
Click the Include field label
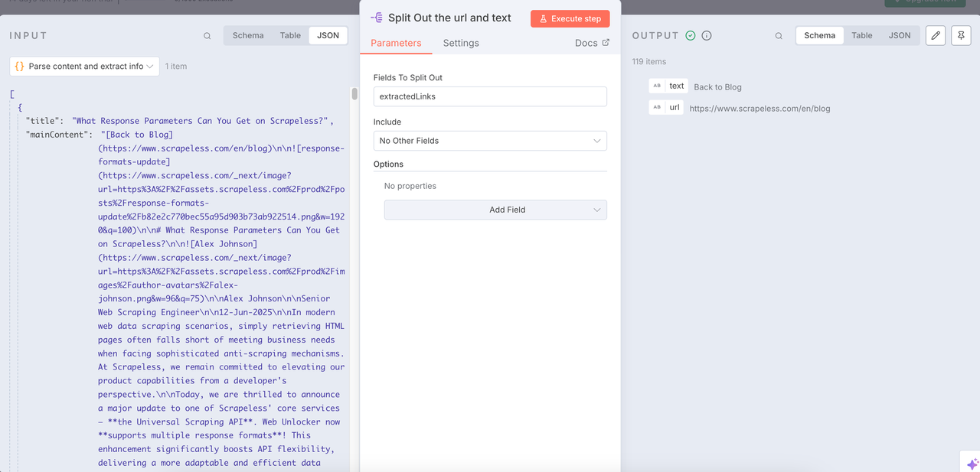[387, 122]
